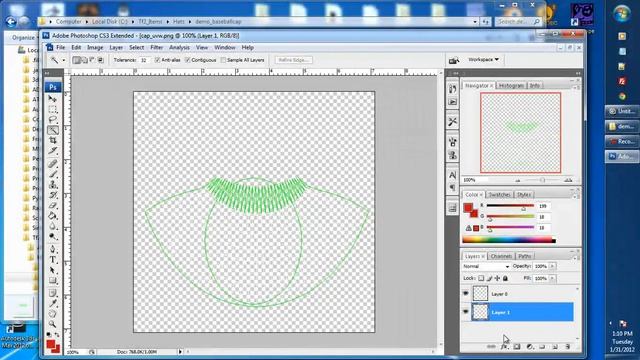The image size is (640, 360).
Task: Select the Hand tool
Action: pos(53,314)
